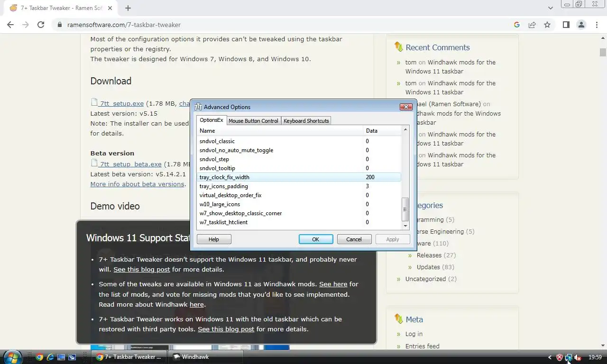Expand hidden tray icons arrow
This screenshot has height=364, width=607.
550,357
